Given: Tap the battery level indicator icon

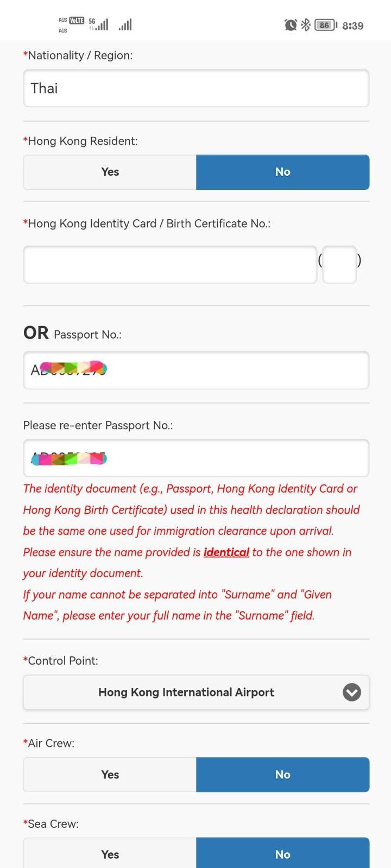Looking at the screenshot, I should 326,25.
